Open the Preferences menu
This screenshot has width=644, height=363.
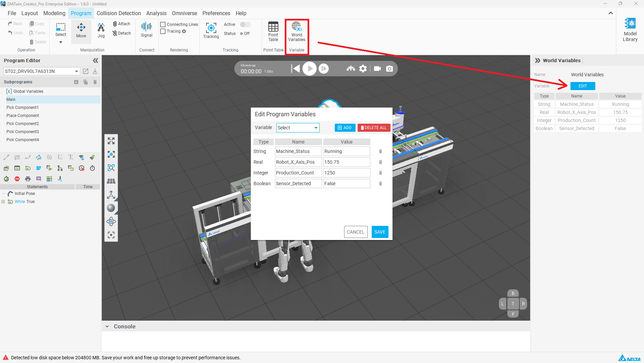[x=216, y=13]
